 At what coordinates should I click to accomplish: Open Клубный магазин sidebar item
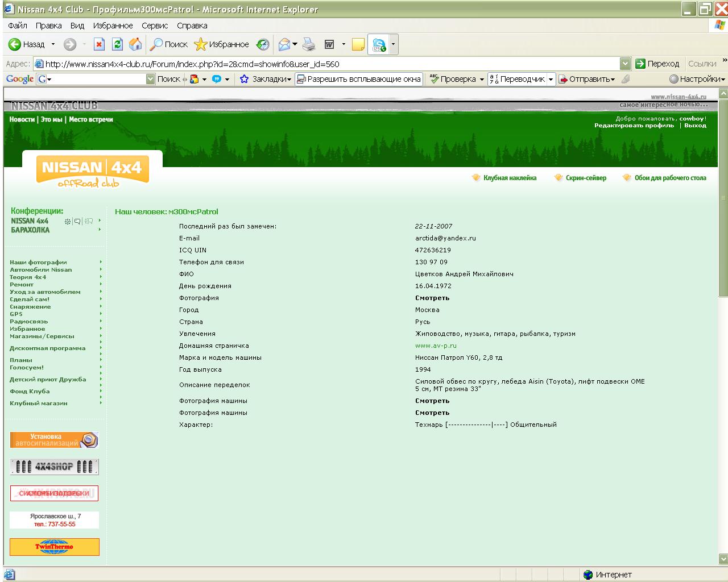point(38,404)
